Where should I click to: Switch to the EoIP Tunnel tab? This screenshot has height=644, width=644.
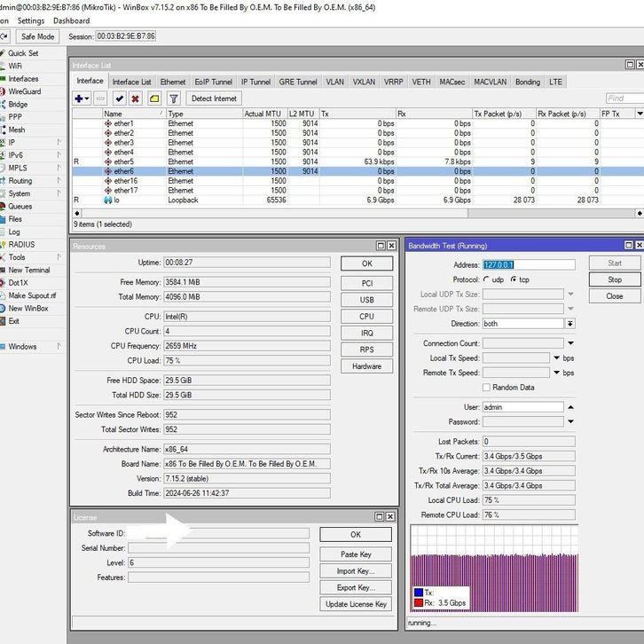[x=214, y=82]
